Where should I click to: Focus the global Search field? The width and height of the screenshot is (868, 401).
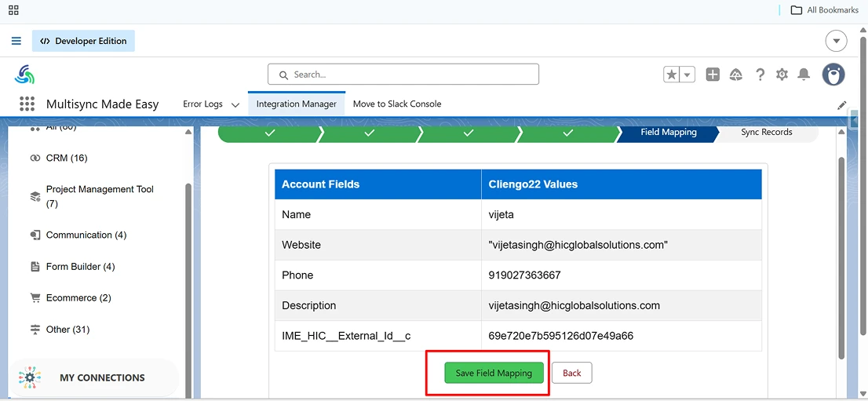403,75
